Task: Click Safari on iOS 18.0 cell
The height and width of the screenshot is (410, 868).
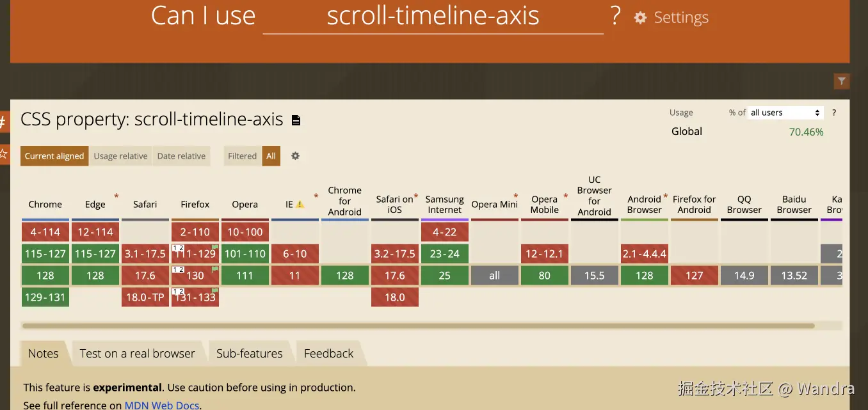Action: point(395,297)
